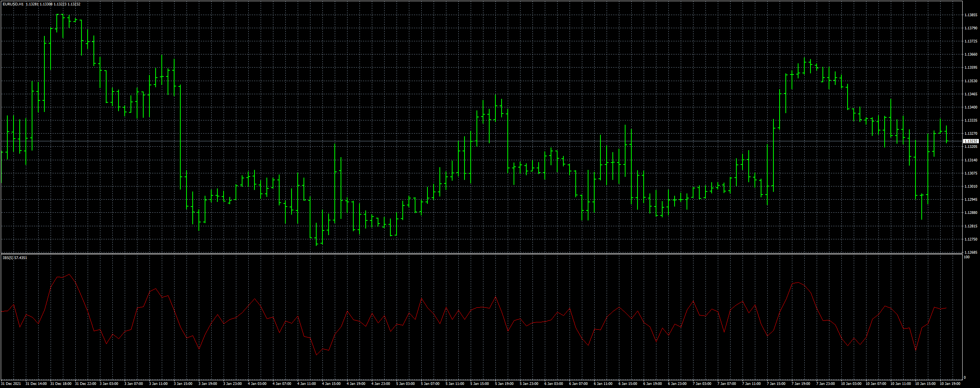Click the 5 Jan 23:00 time label
Viewport: 980px width, 388px height.
[x=529, y=384]
